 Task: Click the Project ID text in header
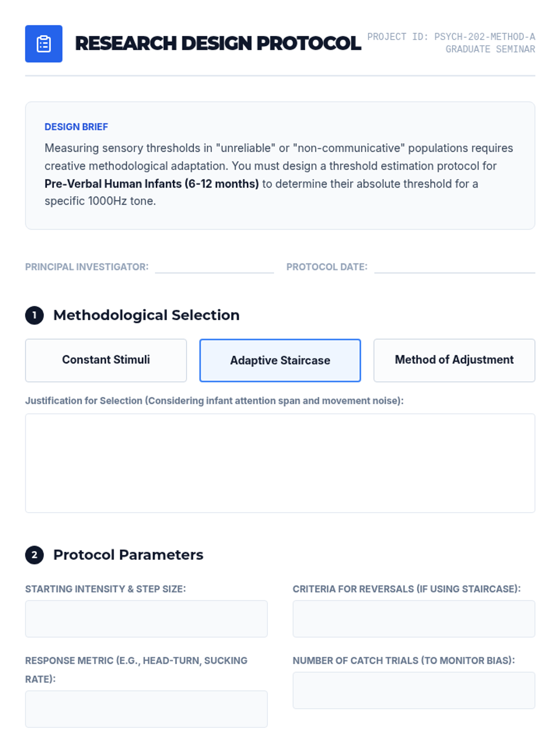tap(451, 36)
